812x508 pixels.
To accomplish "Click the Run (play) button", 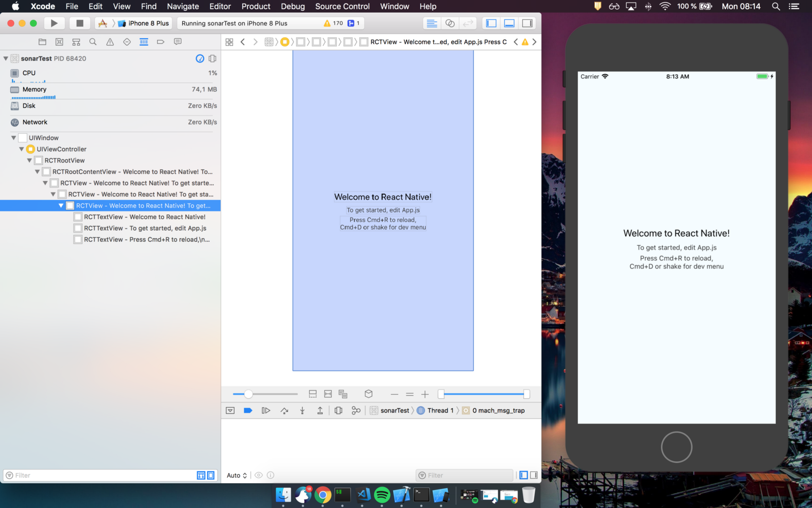I will (54, 23).
